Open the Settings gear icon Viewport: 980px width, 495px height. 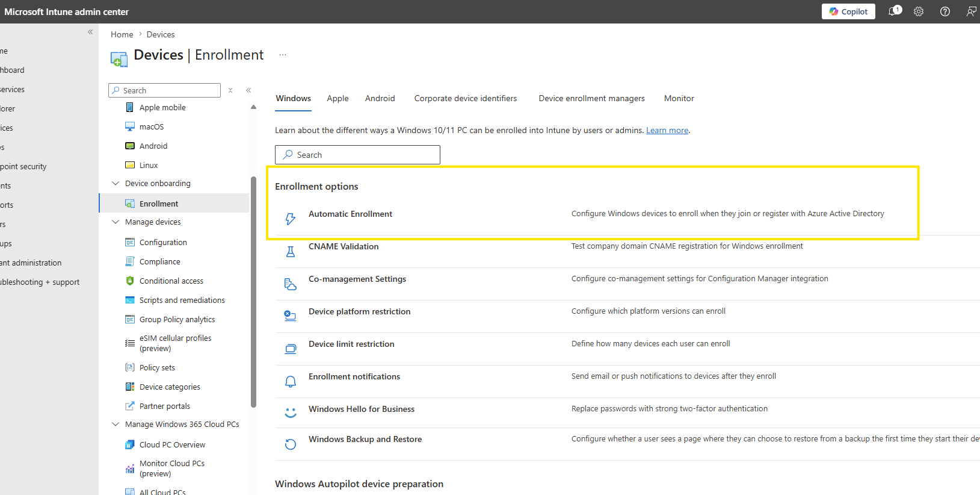pos(919,11)
